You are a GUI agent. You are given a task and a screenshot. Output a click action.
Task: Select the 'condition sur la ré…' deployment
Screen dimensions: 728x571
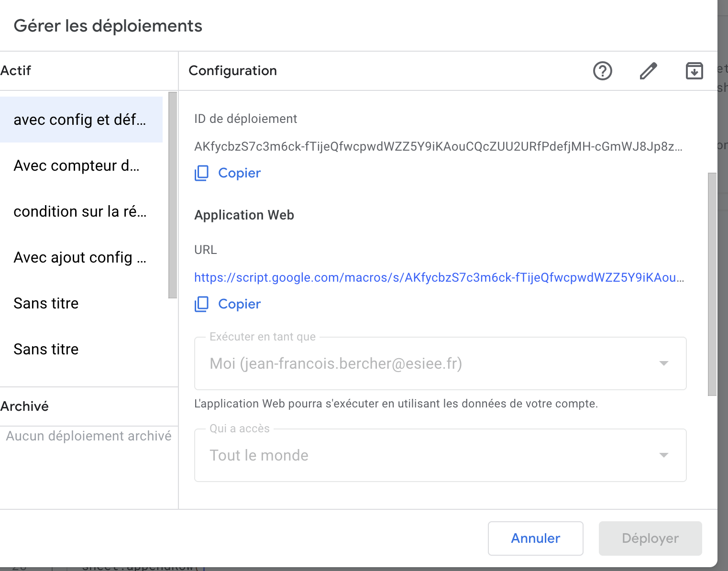click(x=81, y=211)
